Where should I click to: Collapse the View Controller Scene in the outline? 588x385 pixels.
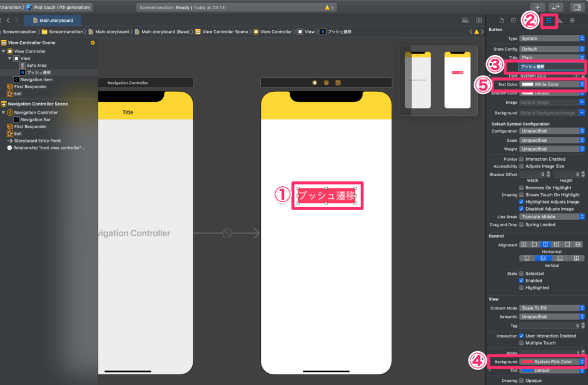[x=5, y=42]
